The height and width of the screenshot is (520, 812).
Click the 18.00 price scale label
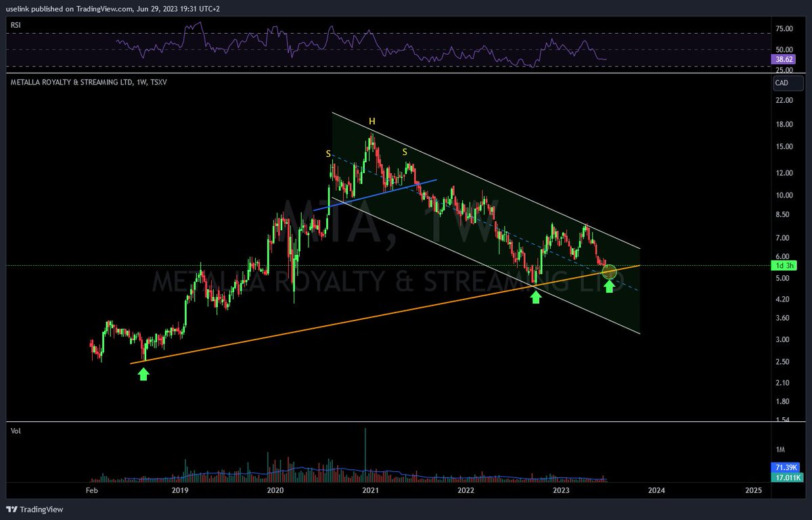[x=784, y=124]
